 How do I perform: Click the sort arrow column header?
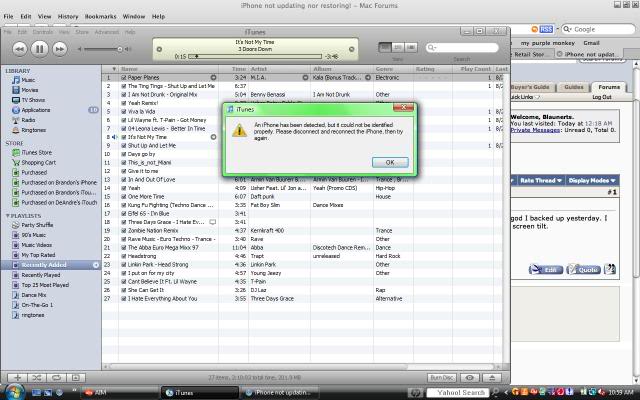(114, 69)
